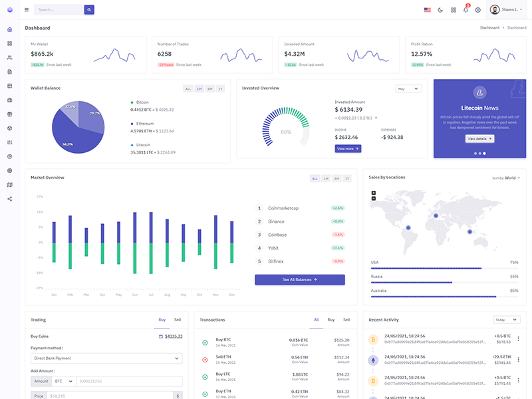Expand Direct Bank Payment dropdown
The image size is (532, 399).
tap(106, 358)
